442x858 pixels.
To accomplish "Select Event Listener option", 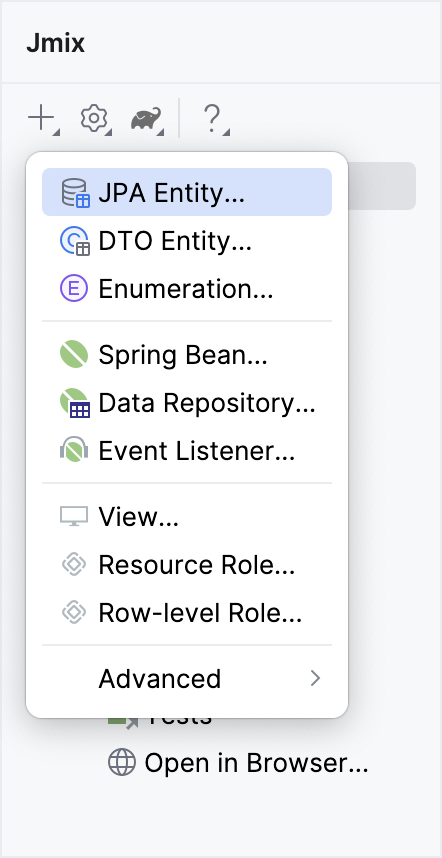I will (x=187, y=451).
